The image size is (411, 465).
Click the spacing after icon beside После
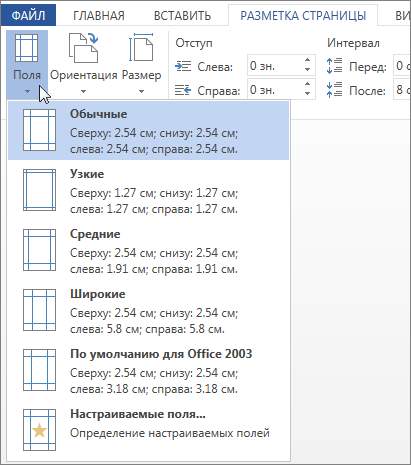[x=334, y=90]
